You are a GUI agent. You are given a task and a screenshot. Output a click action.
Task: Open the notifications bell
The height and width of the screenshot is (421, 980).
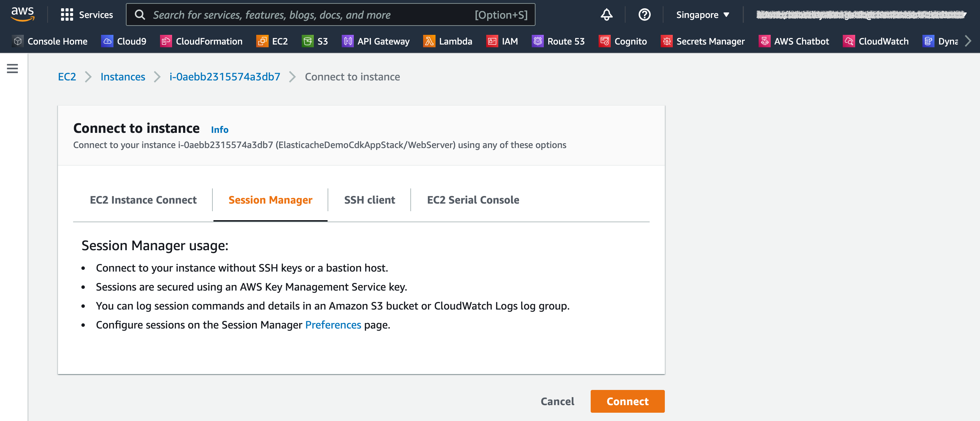coord(607,15)
